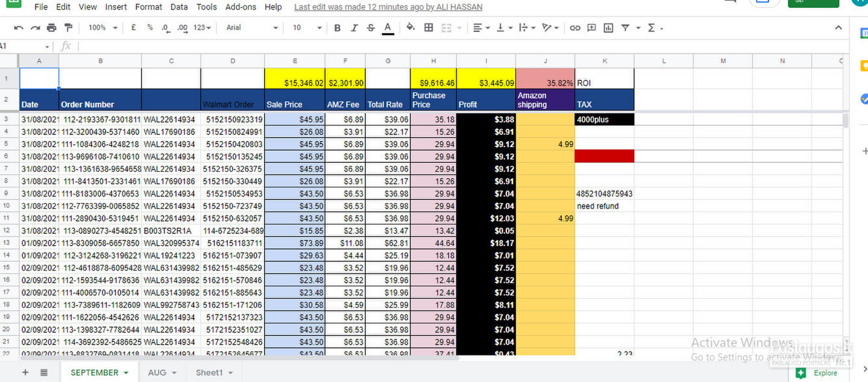The image size is (868, 382).
Task: Click the print icon
Action: (x=51, y=28)
